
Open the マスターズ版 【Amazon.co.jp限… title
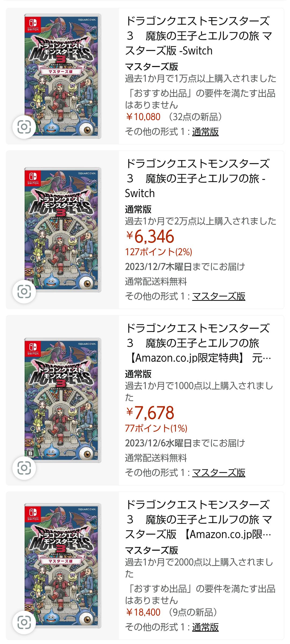[198, 520]
